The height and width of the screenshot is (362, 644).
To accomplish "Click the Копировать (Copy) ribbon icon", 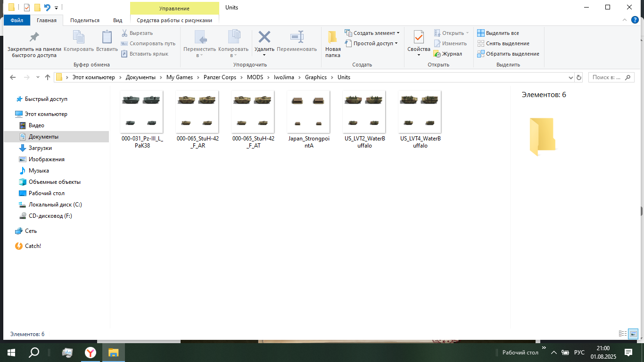I will (79, 41).
